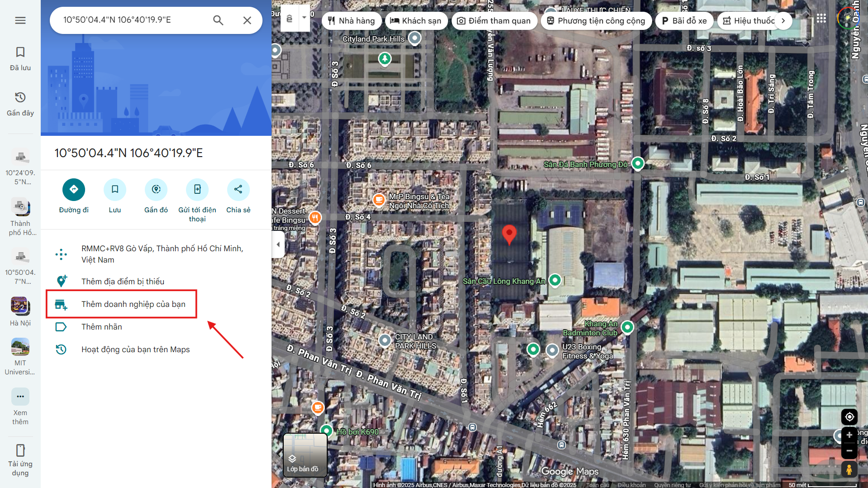Viewport: 868px width, 488px height.
Task: Toggle the Lớp bản đồ layer thumbnail
Action: (305, 455)
